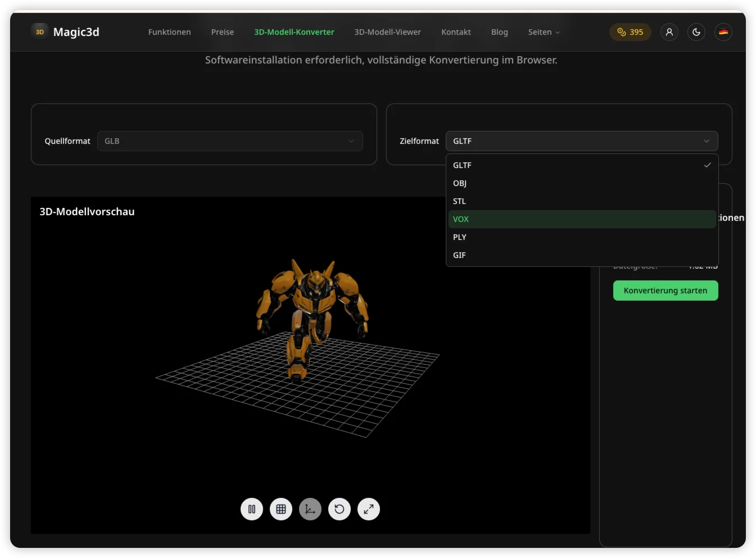756x558 pixels.
Task: Expand the Seiten navigation menu
Action: point(543,32)
